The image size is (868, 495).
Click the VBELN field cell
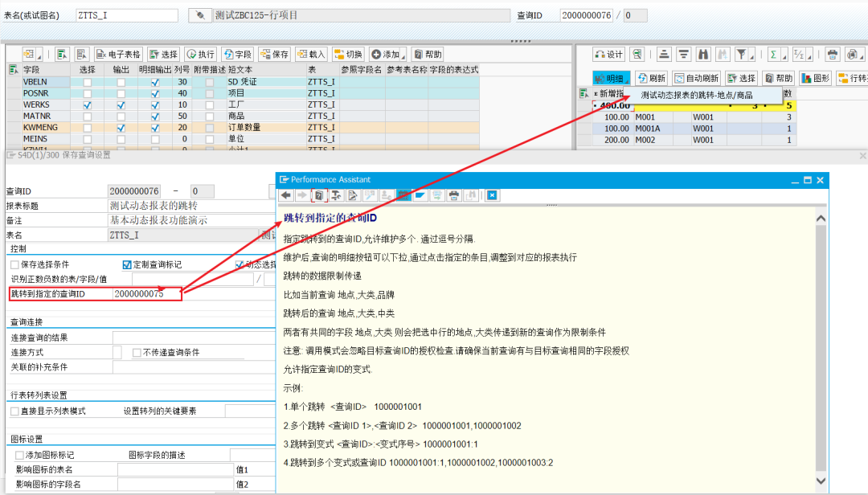tap(45, 82)
